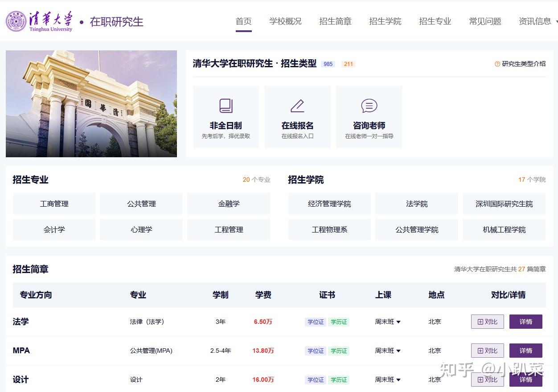Viewport: 558px width, 392px height.
Task: Open 深圳国际研究生院 college
Action: coord(504,204)
